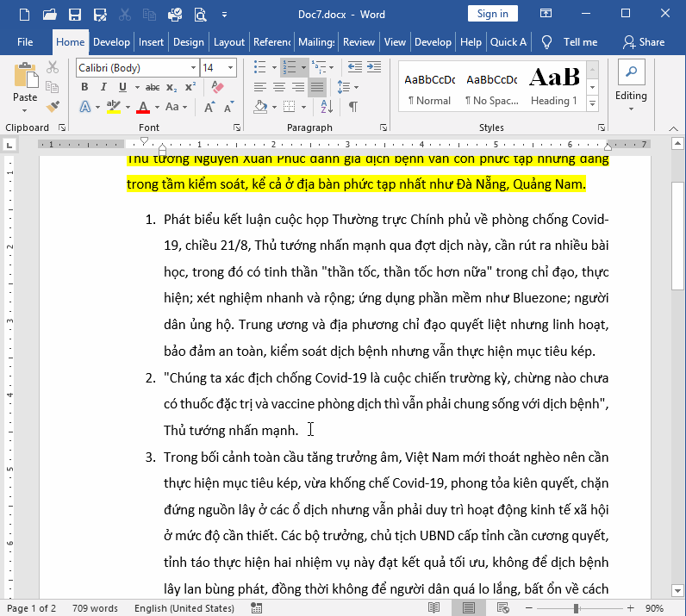Screen dimensions: 686x616
Task: Switch to the Insert tab
Action: [151, 42]
